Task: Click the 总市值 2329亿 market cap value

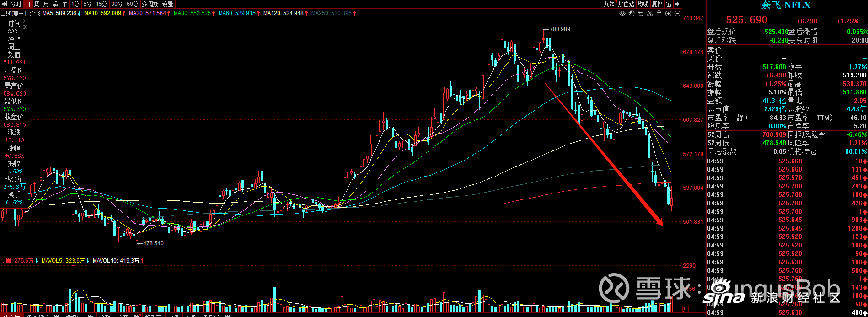Action: click(775, 109)
